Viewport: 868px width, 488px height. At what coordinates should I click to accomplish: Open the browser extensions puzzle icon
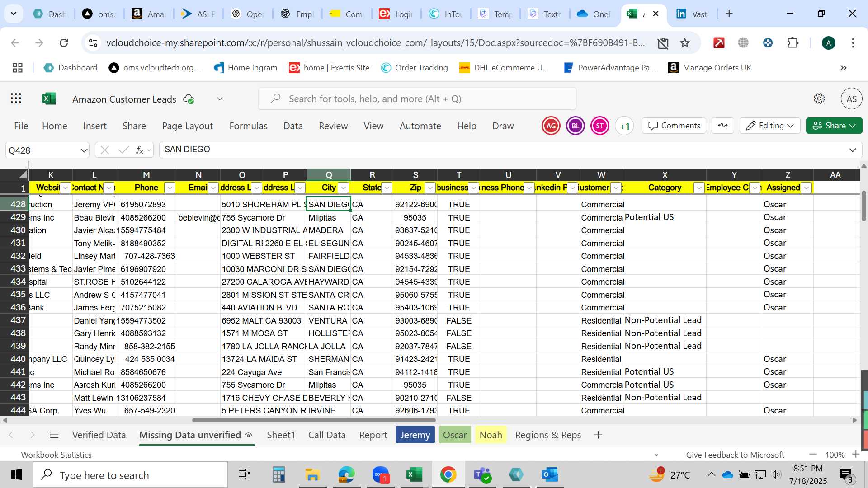[793, 43]
